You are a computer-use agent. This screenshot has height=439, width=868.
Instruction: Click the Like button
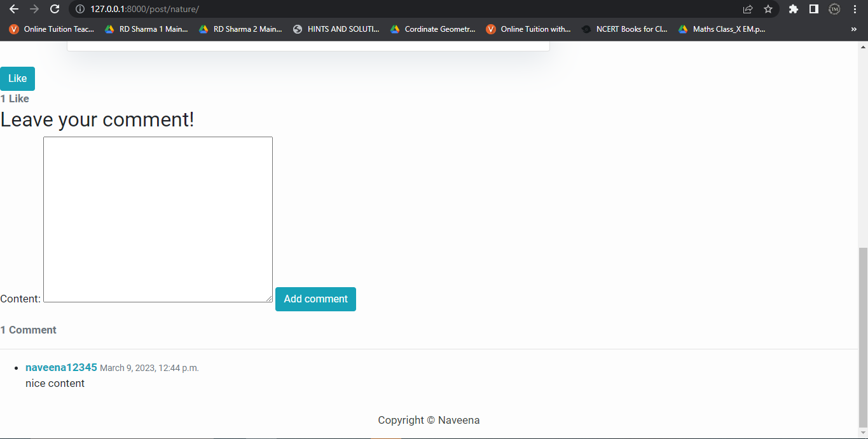(x=17, y=78)
